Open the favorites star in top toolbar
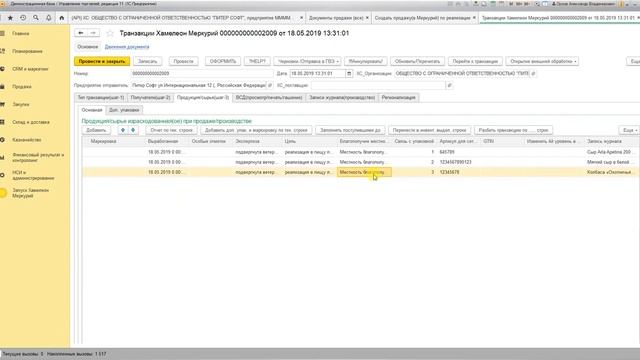 coord(10,18)
